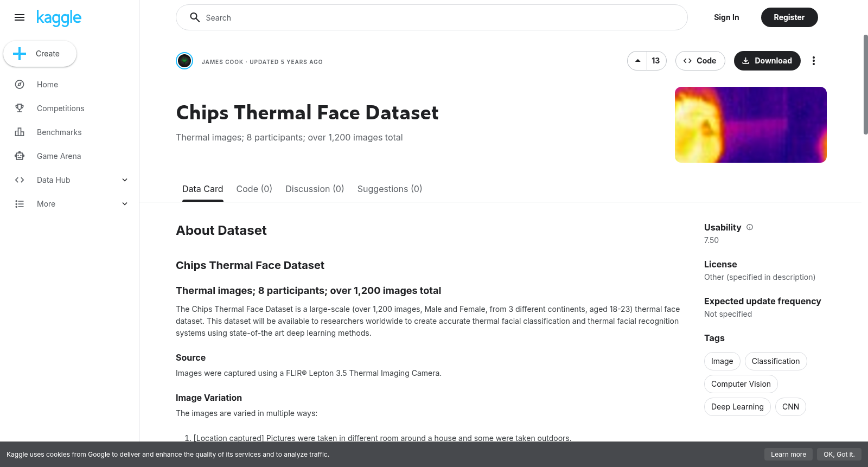The image size is (868, 467).
Task: Select the Computer Vision tag
Action: pos(741,384)
